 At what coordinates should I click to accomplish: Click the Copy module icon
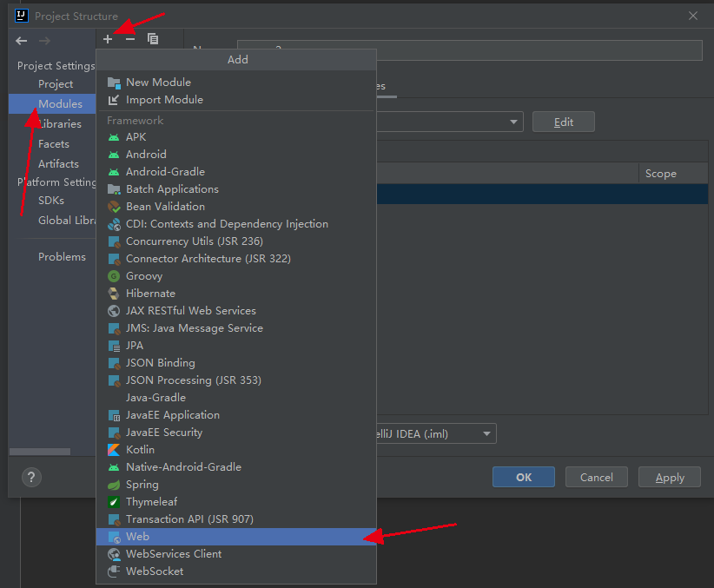tap(153, 39)
